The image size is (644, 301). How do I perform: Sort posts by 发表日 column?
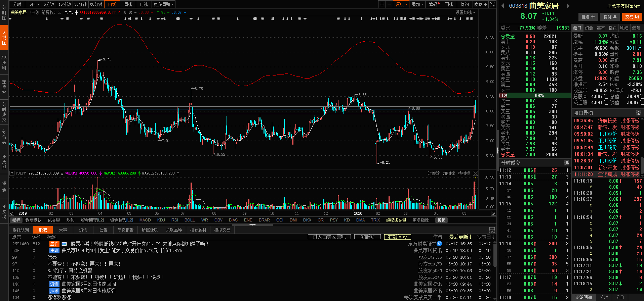(486, 237)
